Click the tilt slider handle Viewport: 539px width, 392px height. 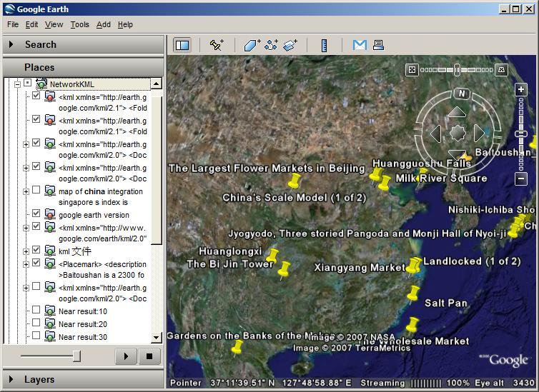click(457, 70)
